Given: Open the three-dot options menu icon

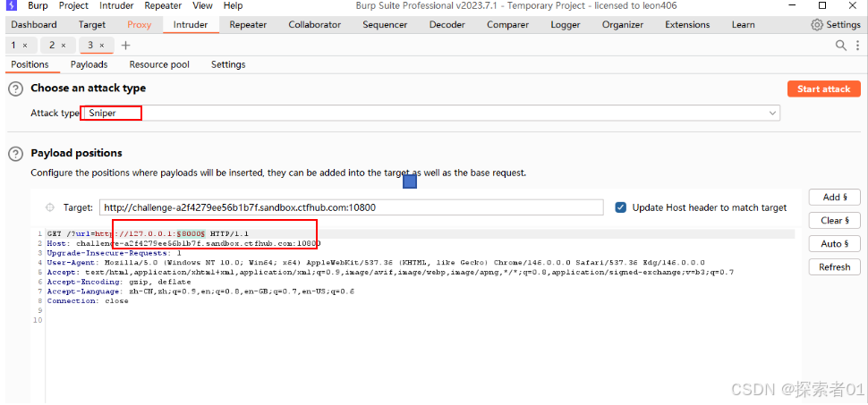Looking at the screenshot, I should [x=857, y=46].
